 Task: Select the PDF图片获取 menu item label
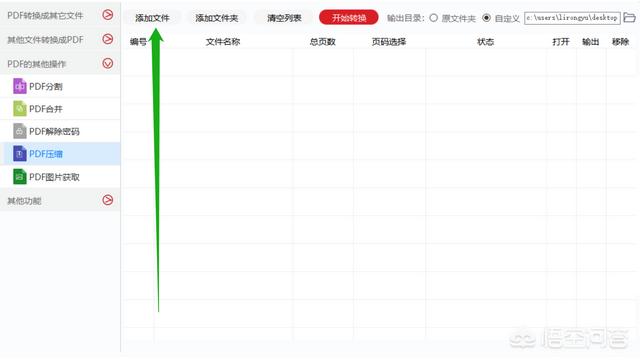pos(54,177)
